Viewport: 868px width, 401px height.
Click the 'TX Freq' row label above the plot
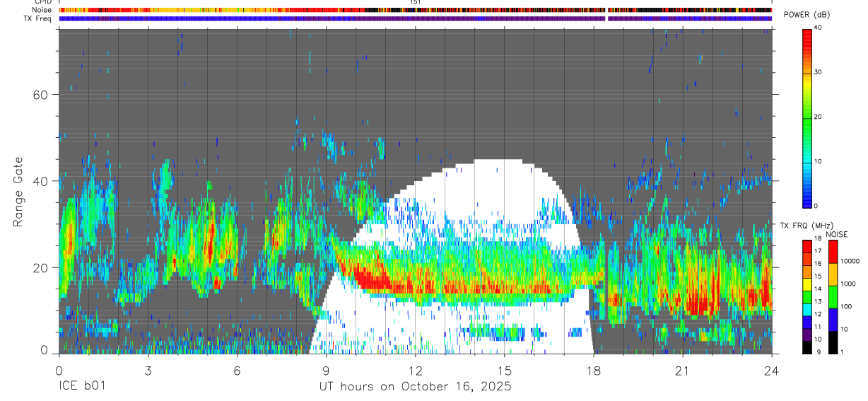pyautogui.click(x=37, y=18)
